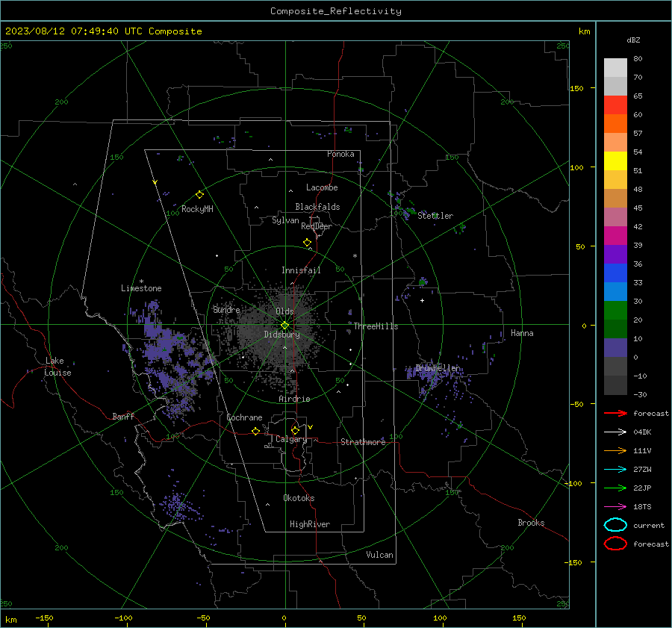Screen dimensions: 672x628
Task: Click the dBZ legend heading
Action: point(633,40)
